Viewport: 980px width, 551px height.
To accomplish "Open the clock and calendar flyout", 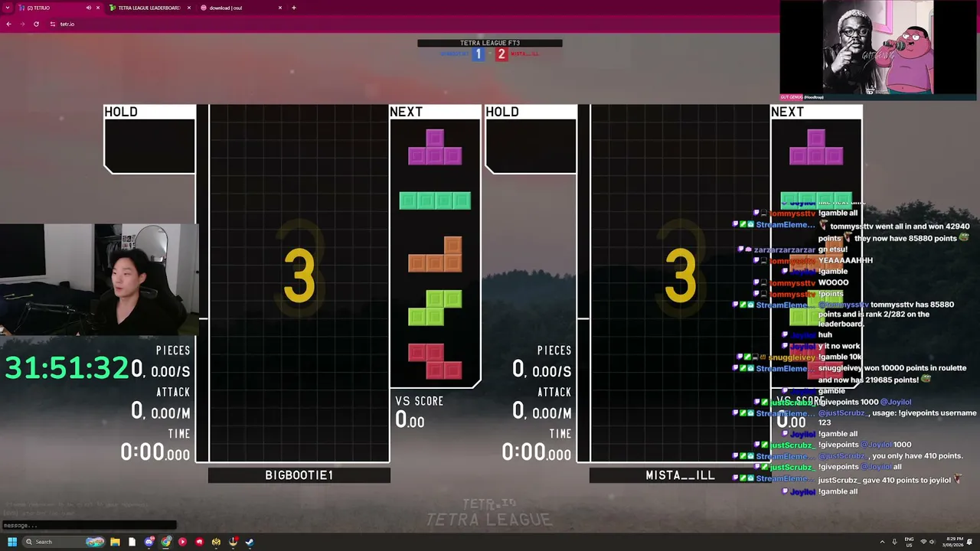I will click(955, 542).
